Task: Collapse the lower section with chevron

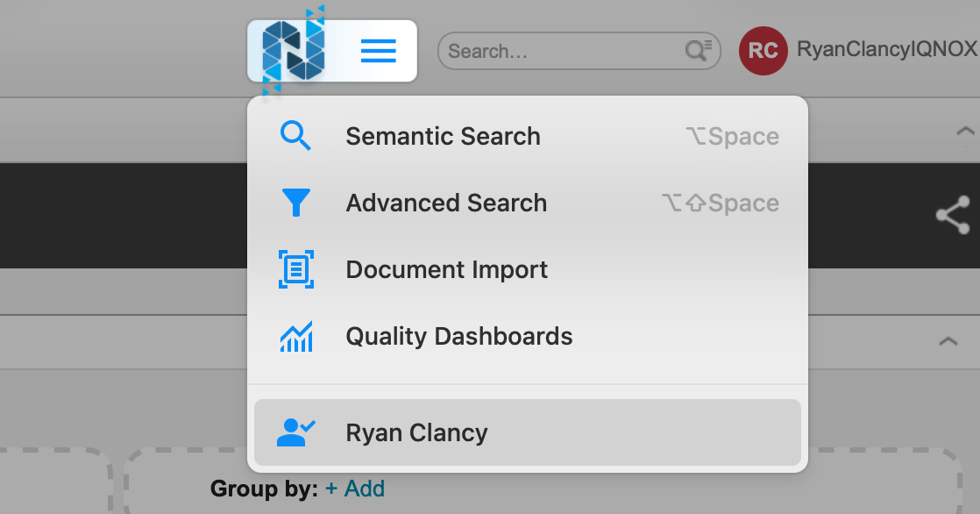Action: coord(948,341)
